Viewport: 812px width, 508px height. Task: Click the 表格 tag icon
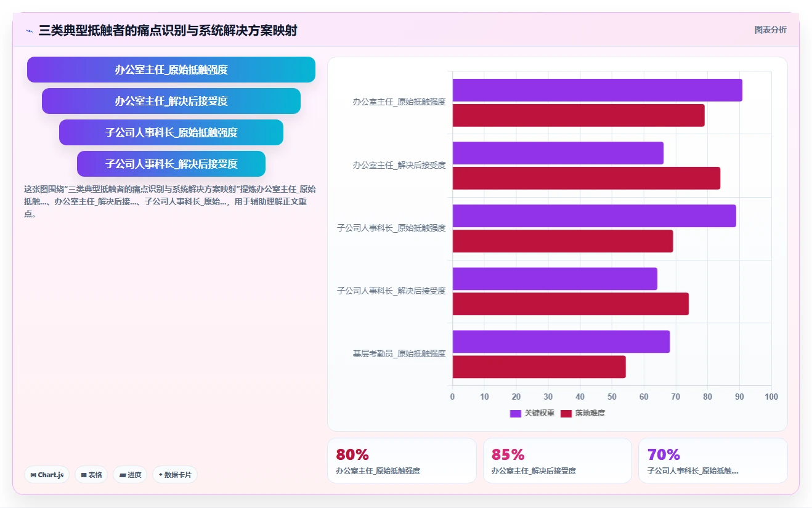pos(84,475)
